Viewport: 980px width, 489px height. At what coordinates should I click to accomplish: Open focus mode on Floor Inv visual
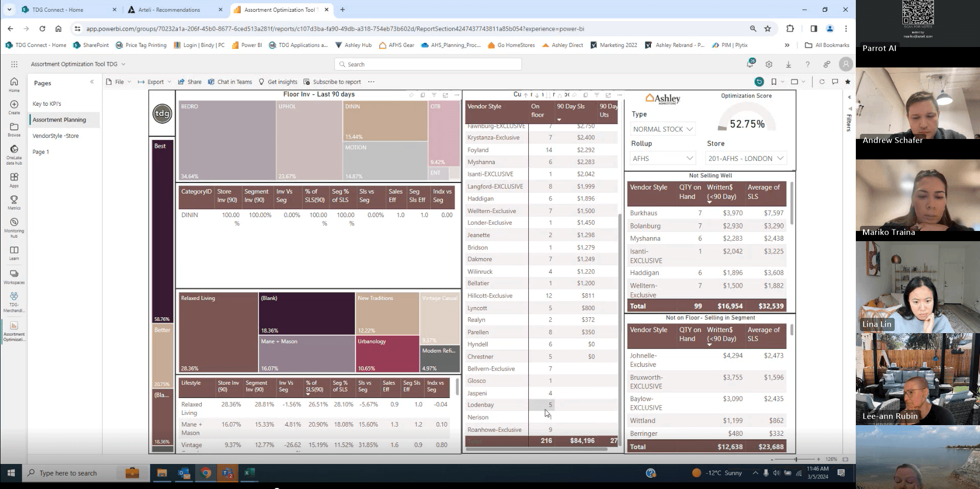pyautogui.click(x=445, y=95)
